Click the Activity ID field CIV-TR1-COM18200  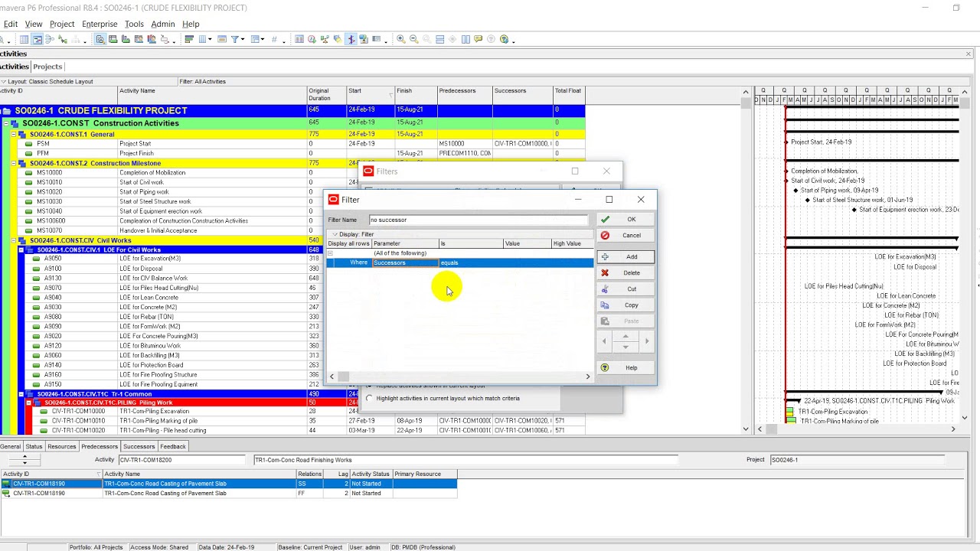(x=184, y=460)
